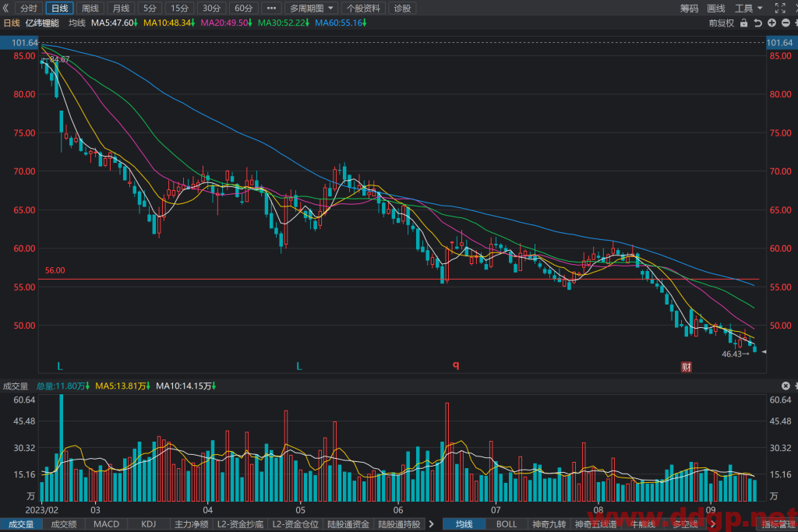
Task: Zoom out with the minus icon
Action: click(786, 23)
